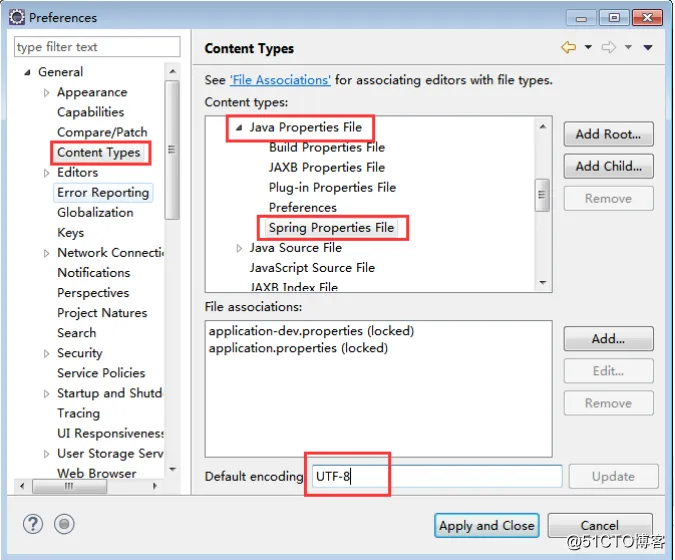This screenshot has width=675, height=560.
Task: Click the Cancel button
Action: (600, 526)
